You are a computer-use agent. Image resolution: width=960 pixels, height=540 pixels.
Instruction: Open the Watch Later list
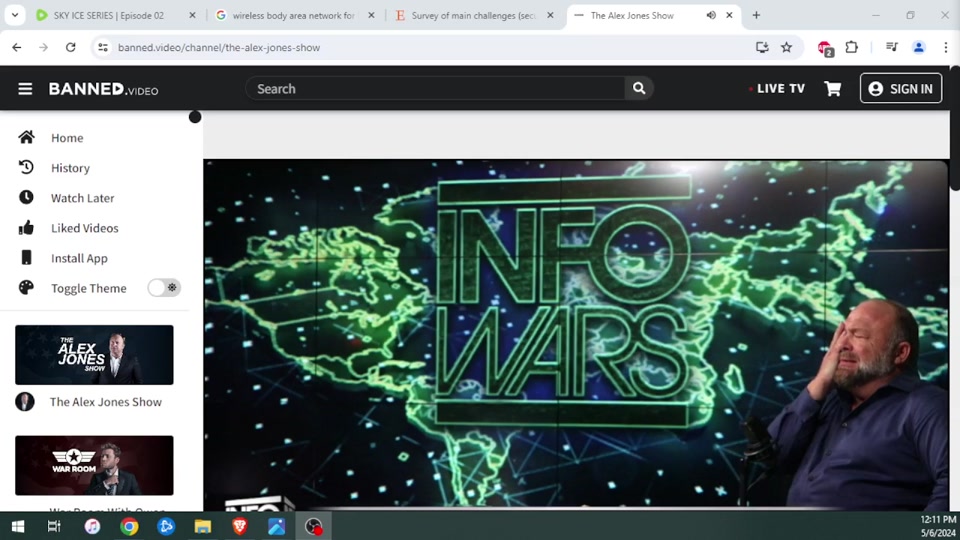pyautogui.click(x=82, y=198)
